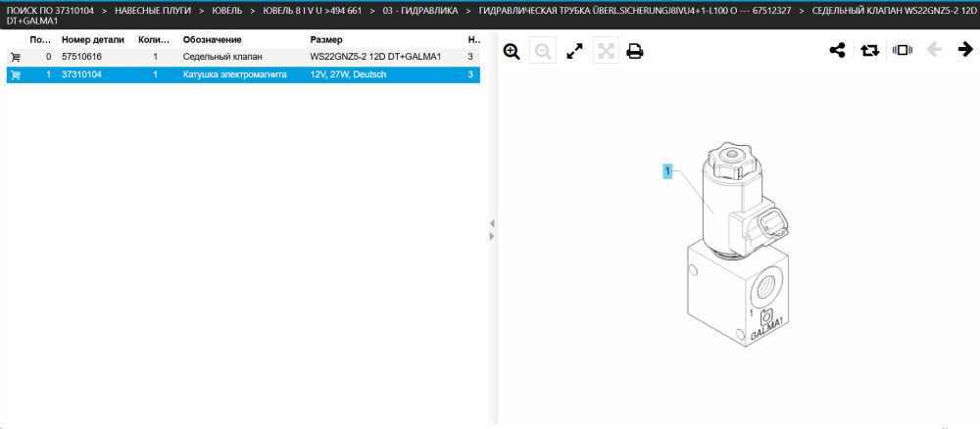This screenshot has height=429, width=980.
Task: Add part 57510616 to cart
Action: (15, 57)
